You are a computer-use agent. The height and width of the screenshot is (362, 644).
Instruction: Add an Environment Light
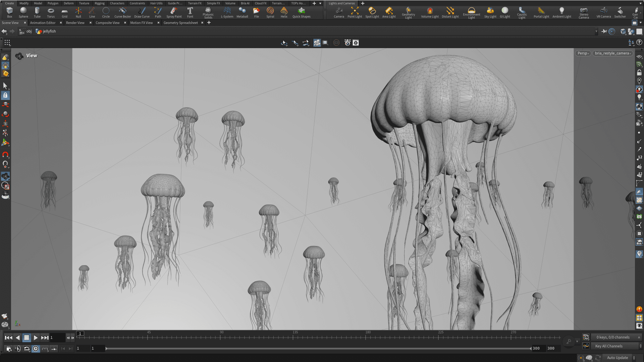click(x=471, y=13)
